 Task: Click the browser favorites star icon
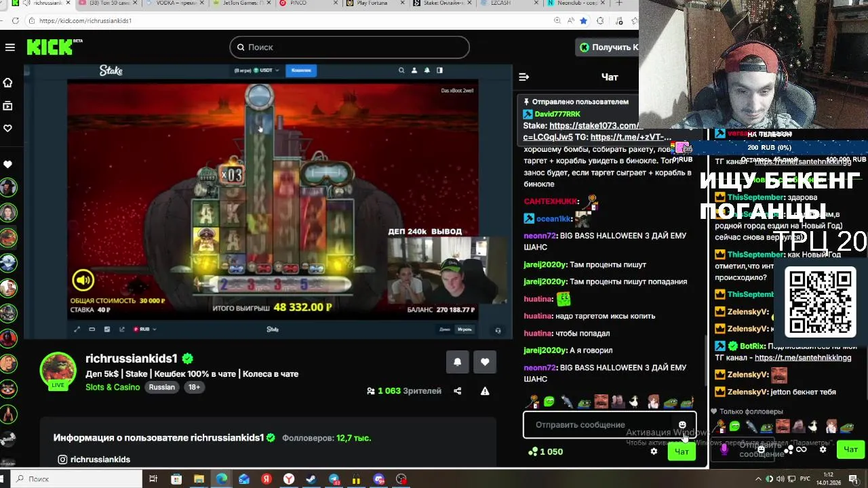[584, 21]
